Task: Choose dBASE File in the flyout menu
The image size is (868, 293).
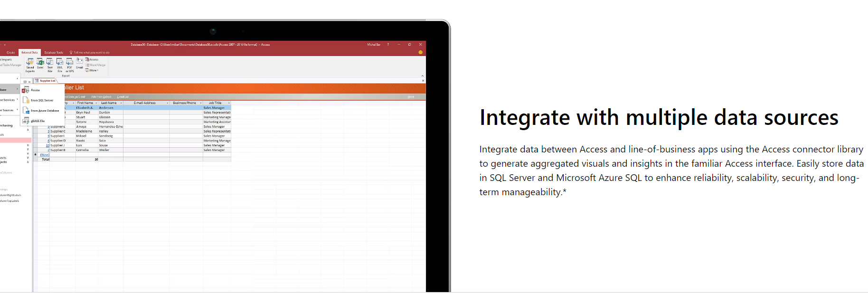Action: (x=42, y=121)
